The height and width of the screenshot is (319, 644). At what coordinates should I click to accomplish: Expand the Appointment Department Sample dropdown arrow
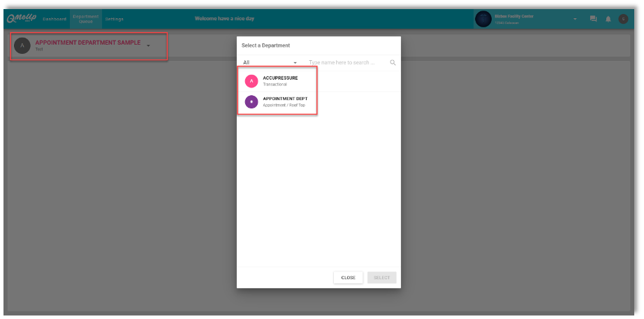coord(149,45)
